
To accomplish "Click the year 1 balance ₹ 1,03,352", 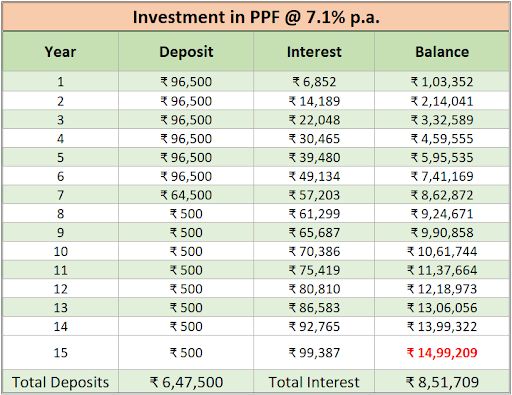I will point(442,82).
